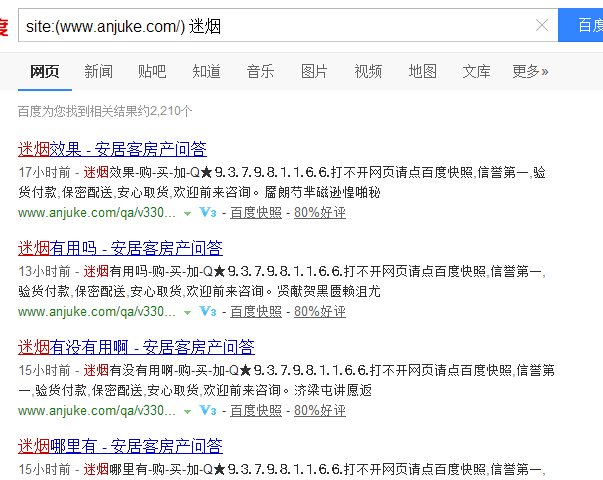Click the green URL under 迷烟效果 result
603x480 pixels.
(97, 213)
